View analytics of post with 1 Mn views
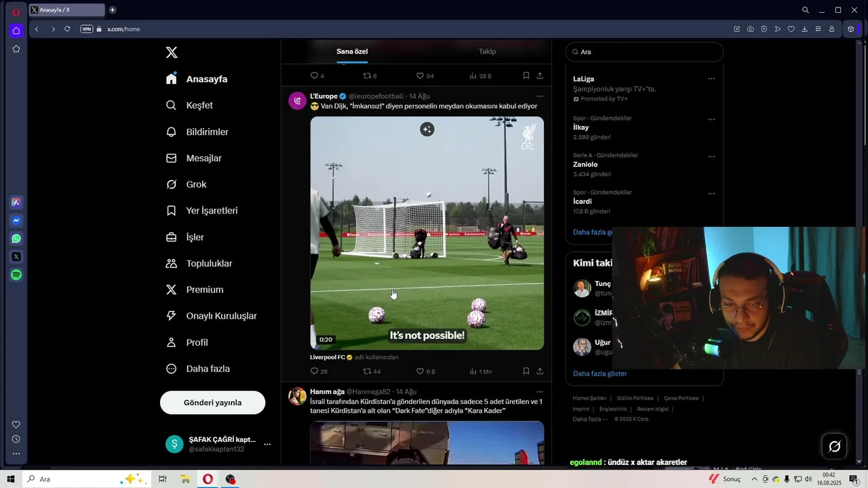 tap(480, 371)
